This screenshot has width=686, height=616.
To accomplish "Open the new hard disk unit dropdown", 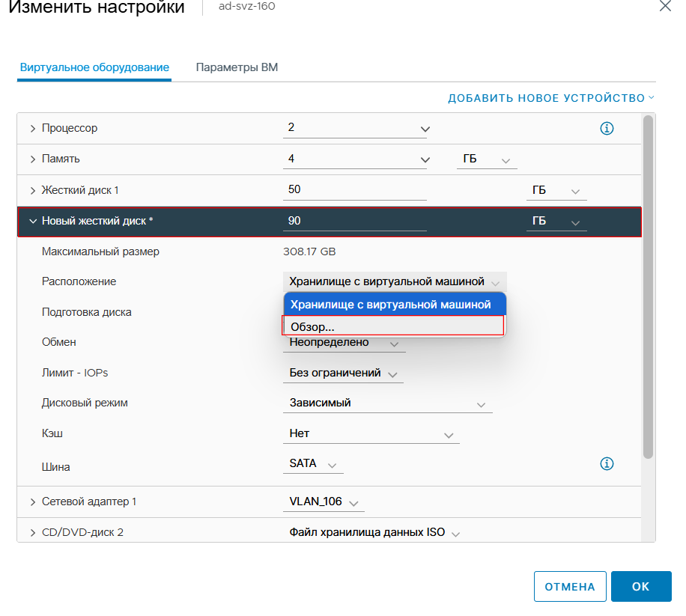I will (x=556, y=222).
